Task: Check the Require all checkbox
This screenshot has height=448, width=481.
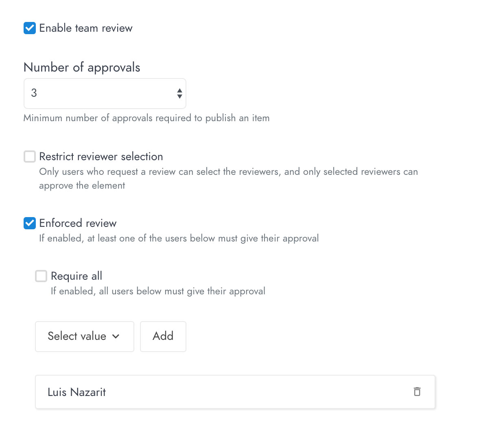Action: (41, 276)
